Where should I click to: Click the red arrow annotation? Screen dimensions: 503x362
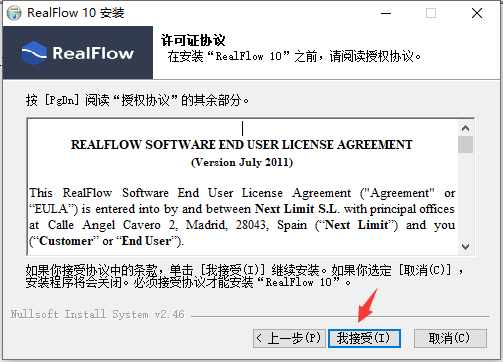(x=367, y=305)
